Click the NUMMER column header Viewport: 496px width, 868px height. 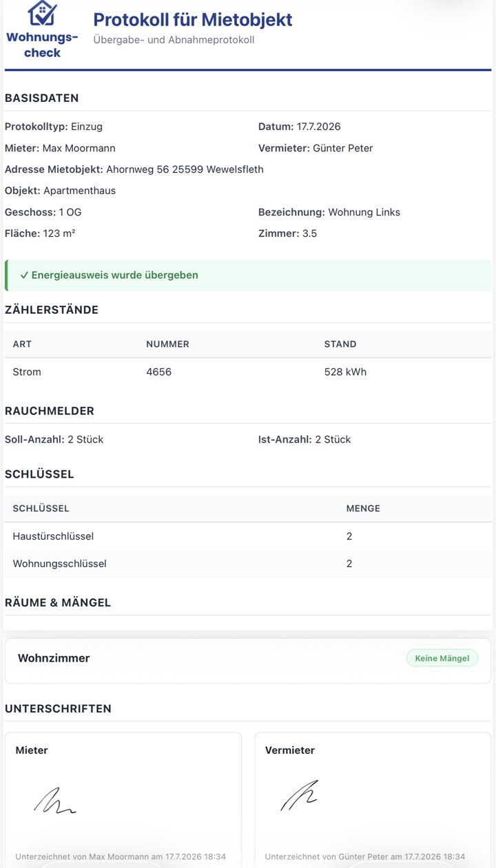pos(167,344)
